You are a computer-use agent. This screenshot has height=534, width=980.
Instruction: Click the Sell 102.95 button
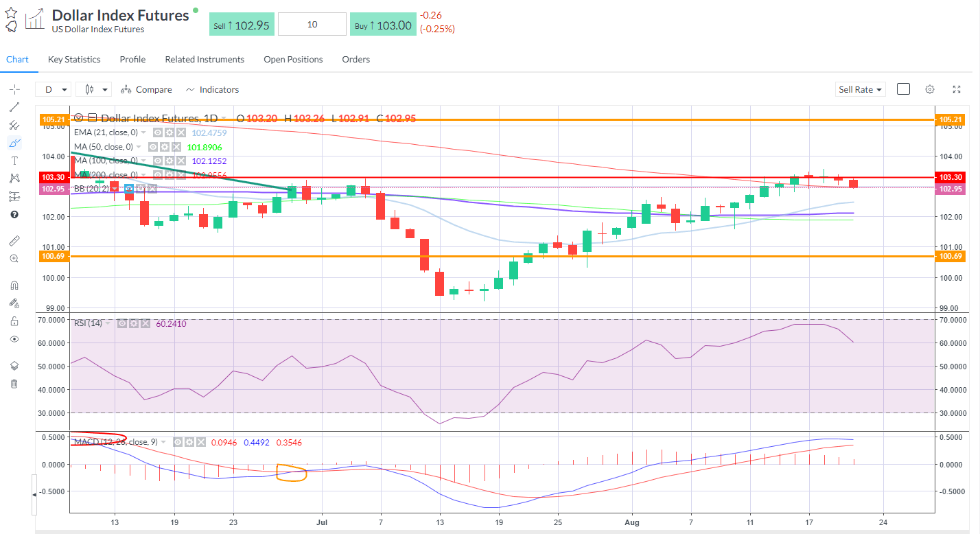pyautogui.click(x=241, y=25)
